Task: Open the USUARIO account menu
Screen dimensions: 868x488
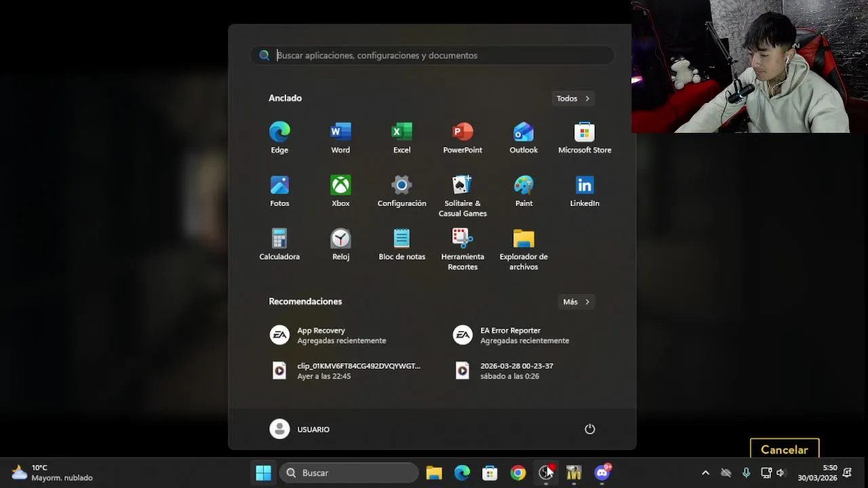Action: 300,429
